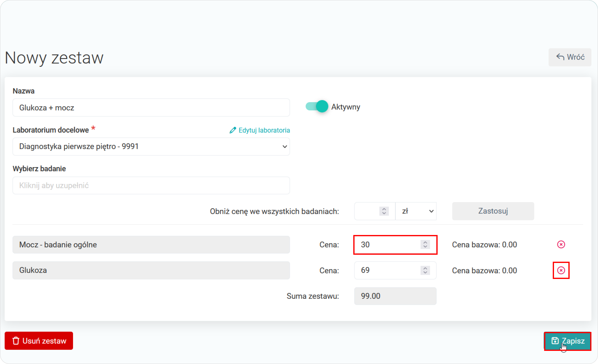
Task: Click the Nowy zestaw heading
Action: [54, 58]
